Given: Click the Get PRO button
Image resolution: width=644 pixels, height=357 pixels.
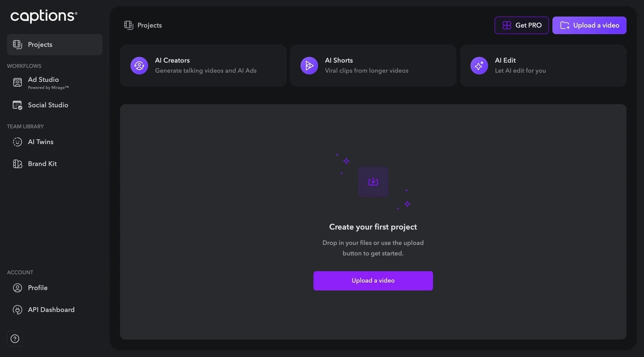Looking at the screenshot, I should click(x=522, y=25).
